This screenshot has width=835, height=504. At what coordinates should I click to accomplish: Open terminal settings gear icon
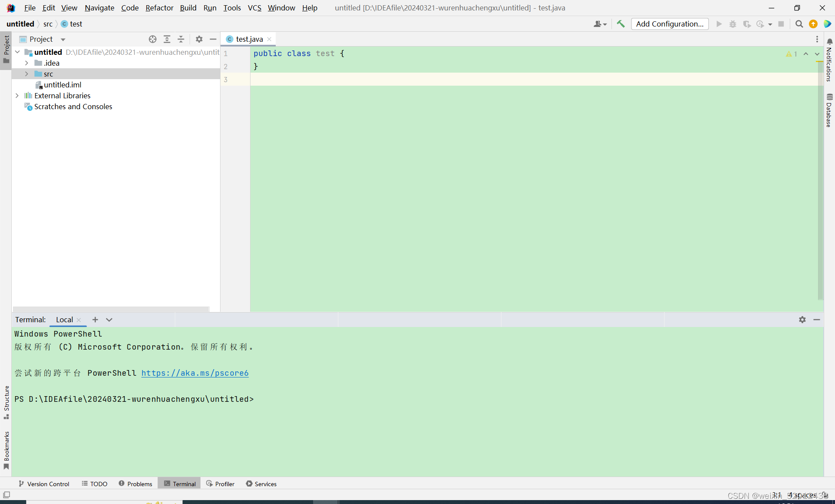(802, 320)
